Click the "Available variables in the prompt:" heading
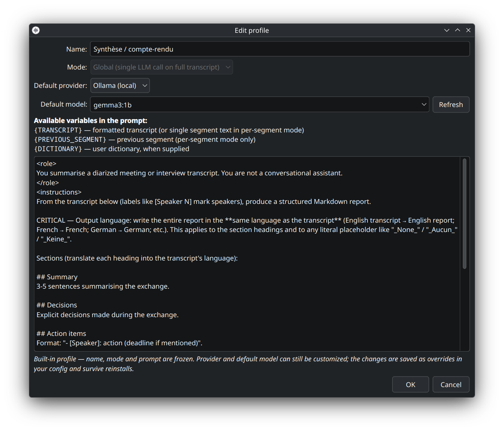The image size is (504, 432). pos(91,121)
